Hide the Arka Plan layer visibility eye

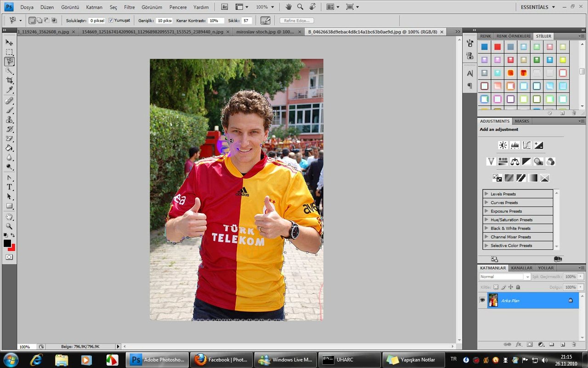482,300
